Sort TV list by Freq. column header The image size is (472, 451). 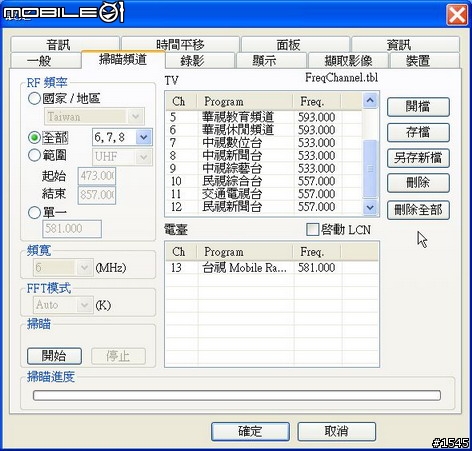coord(317,101)
